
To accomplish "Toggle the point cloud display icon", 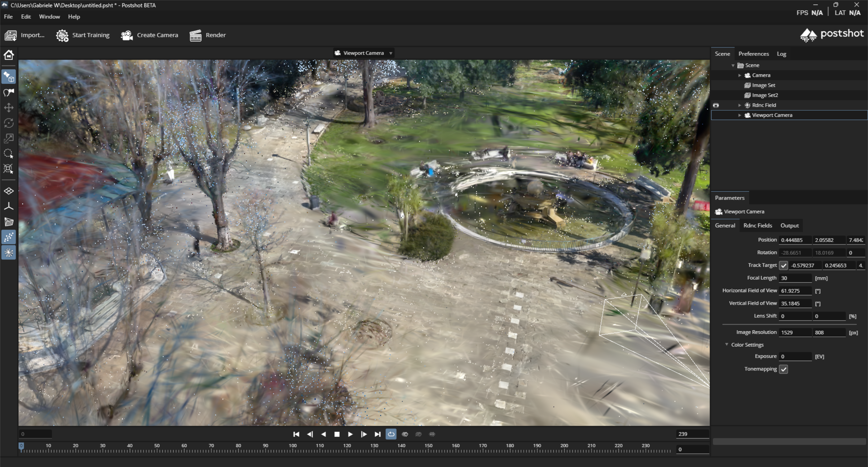I will tap(9, 237).
